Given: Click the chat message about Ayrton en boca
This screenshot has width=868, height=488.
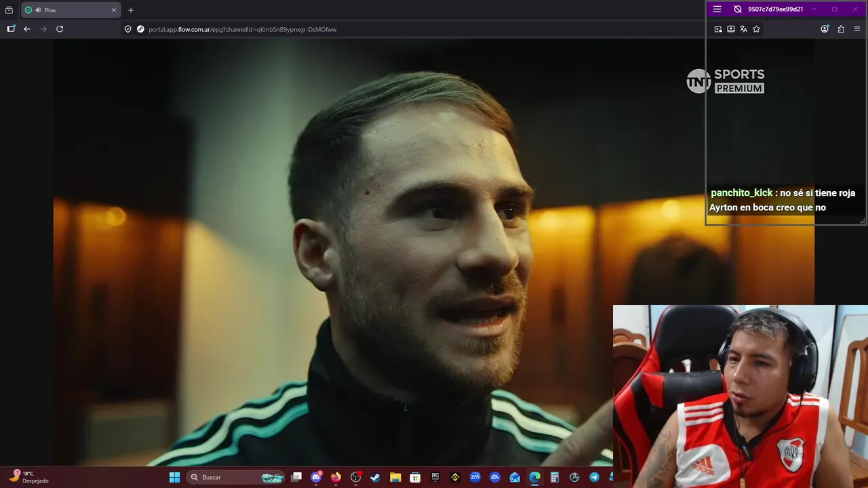Looking at the screenshot, I should (x=782, y=201).
